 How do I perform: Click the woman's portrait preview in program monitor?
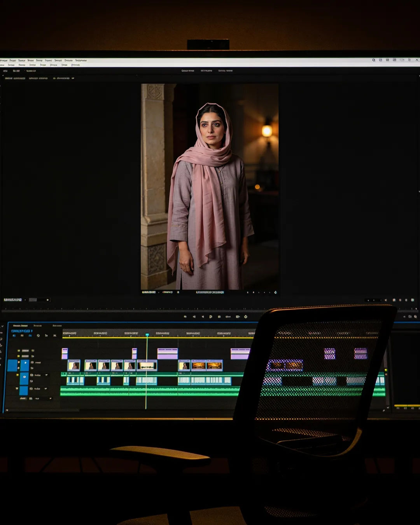210,187
